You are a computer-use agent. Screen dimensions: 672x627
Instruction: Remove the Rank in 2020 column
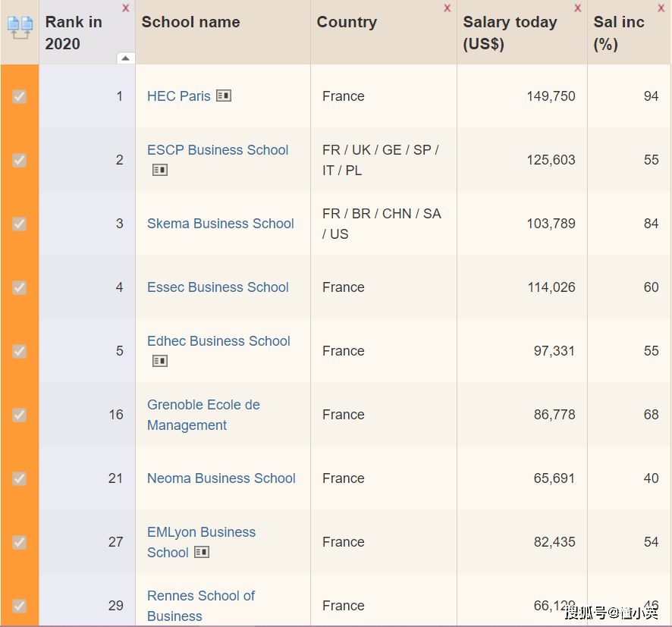(125, 8)
